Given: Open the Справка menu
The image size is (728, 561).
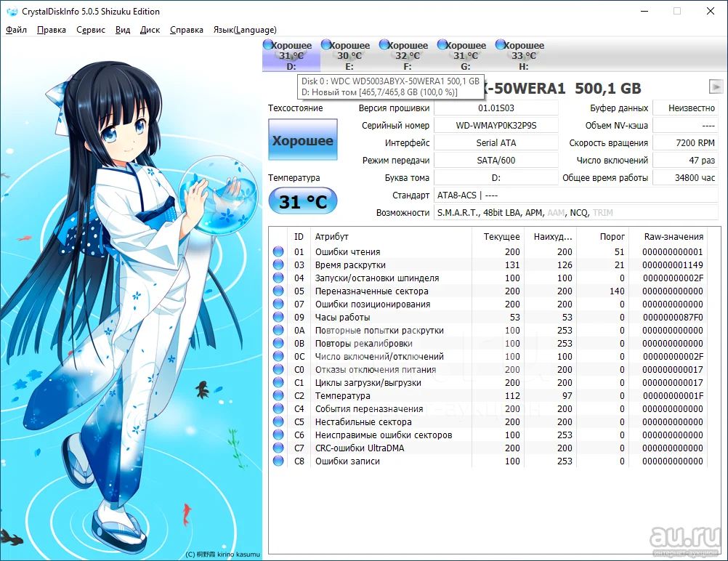Looking at the screenshot, I should click(x=187, y=30).
